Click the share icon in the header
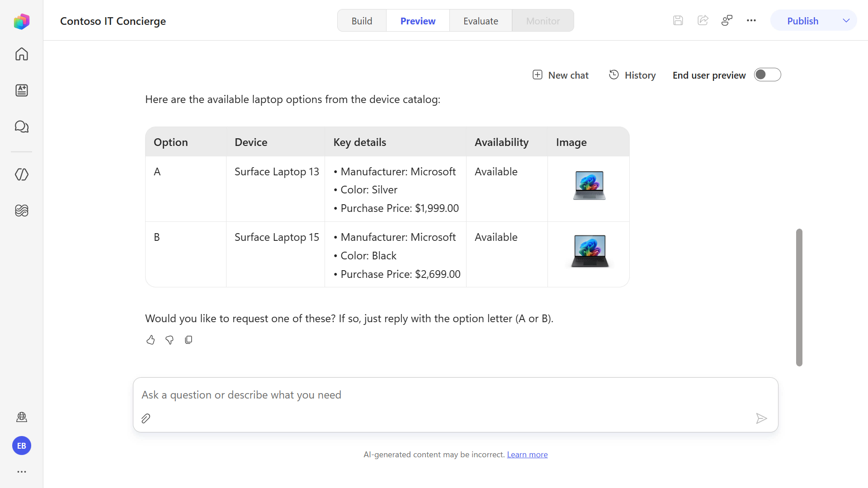868x488 pixels. 703,20
